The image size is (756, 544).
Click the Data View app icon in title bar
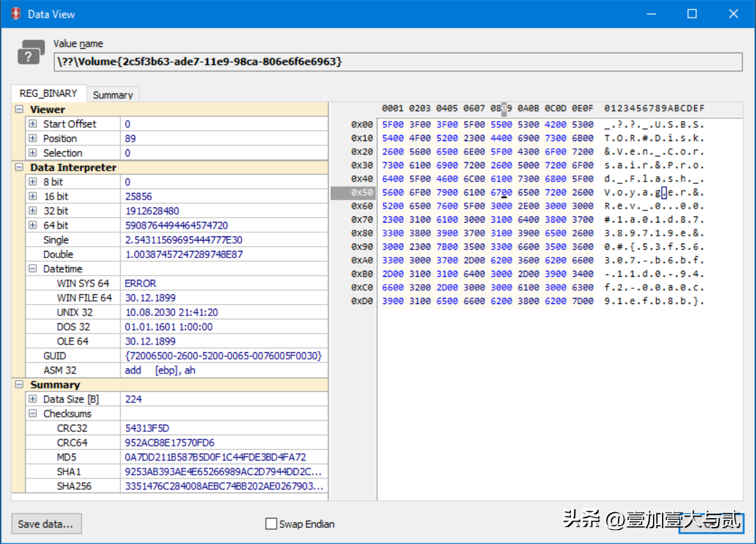click(x=16, y=14)
